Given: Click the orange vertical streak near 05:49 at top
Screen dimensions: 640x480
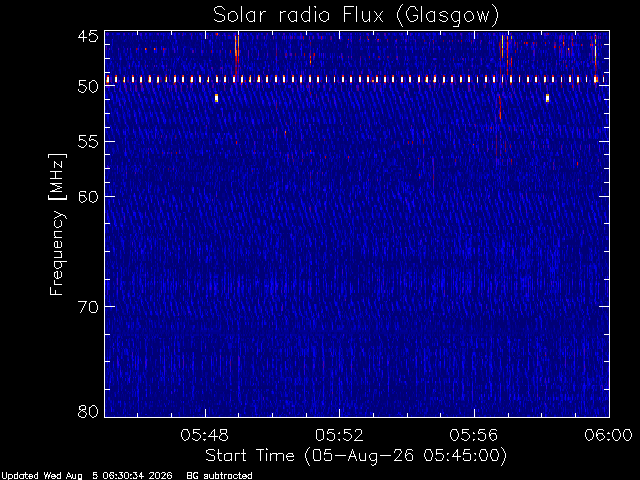Looking at the screenshot, I should (236, 54).
